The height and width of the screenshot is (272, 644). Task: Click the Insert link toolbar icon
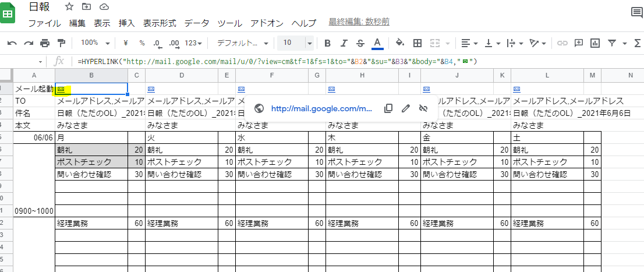click(x=562, y=43)
